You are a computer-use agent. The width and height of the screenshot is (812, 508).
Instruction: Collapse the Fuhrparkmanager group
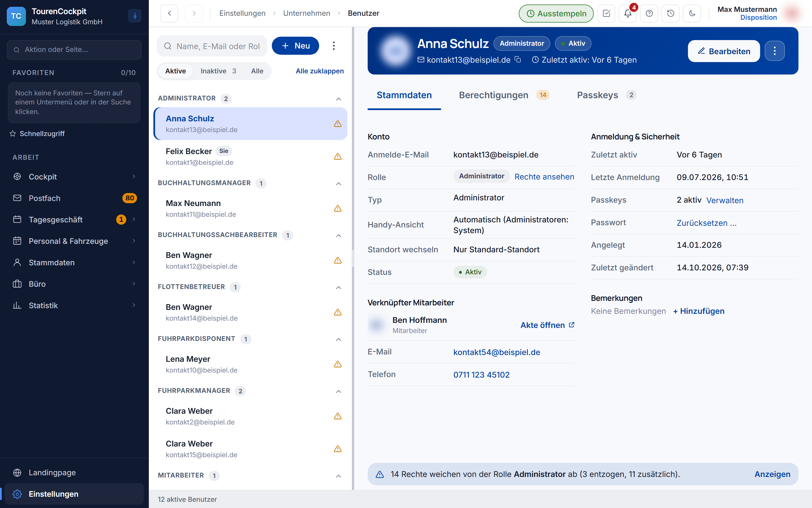tap(339, 391)
